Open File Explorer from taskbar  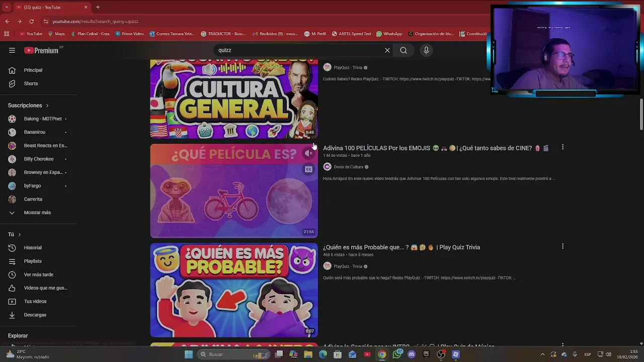click(x=308, y=354)
